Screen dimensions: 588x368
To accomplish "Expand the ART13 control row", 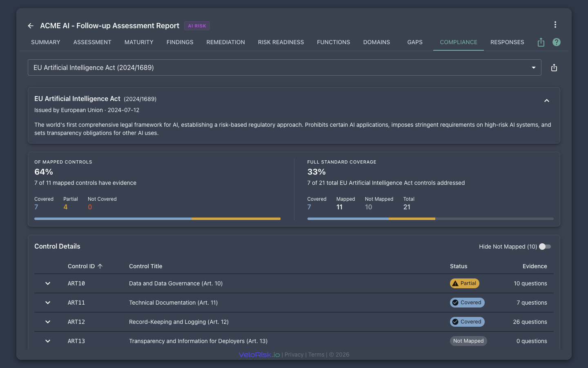I will pos(48,341).
